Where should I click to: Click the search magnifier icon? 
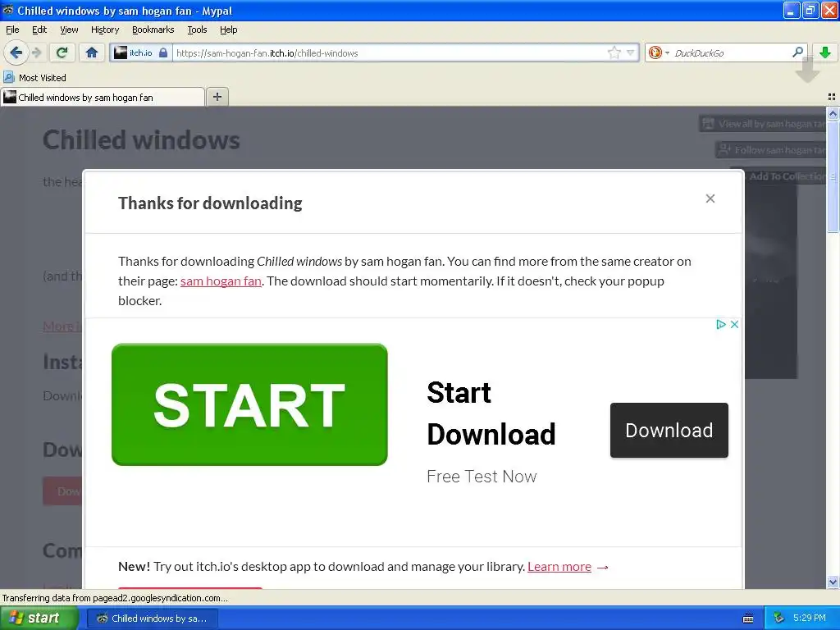(797, 52)
